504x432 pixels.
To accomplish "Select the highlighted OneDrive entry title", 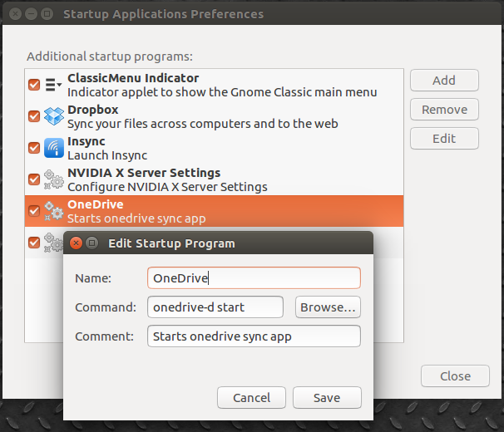I will pyautogui.click(x=96, y=204).
